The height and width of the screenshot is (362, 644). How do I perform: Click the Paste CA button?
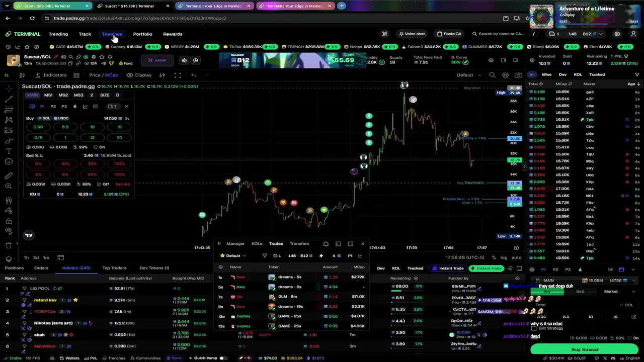449,34
